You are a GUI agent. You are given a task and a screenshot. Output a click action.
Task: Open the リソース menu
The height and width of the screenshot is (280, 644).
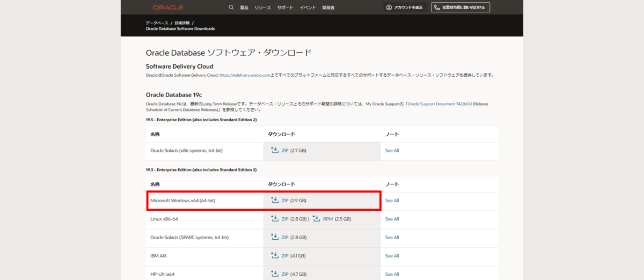(x=263, y=8)
